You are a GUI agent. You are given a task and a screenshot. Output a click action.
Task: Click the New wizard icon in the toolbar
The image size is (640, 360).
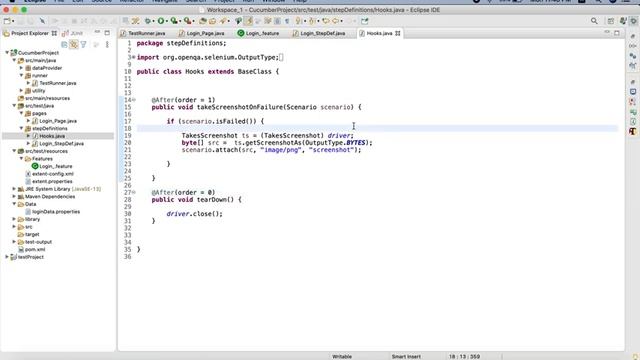point(7,21)
